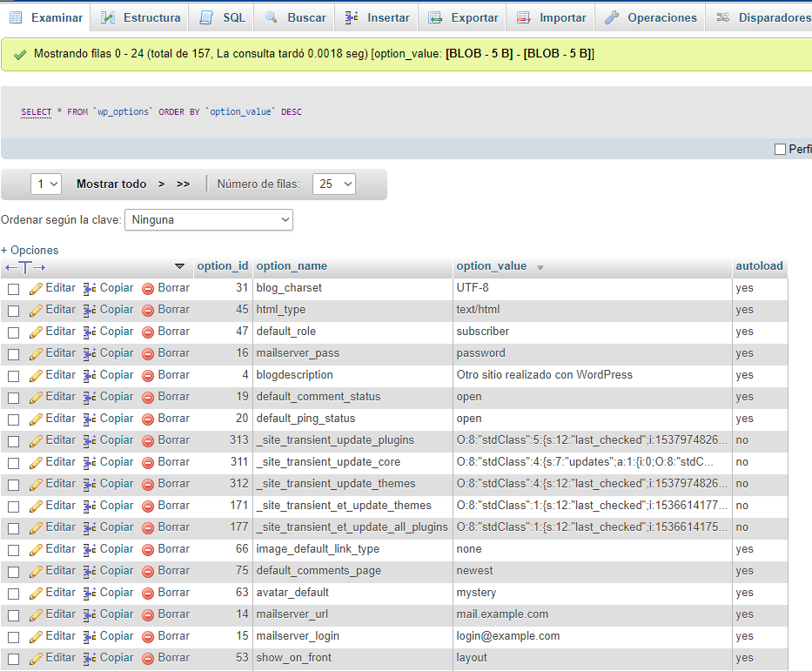This screenshot has width=812, height=671.
Task: Select the blogdescription row checkbox
Action: (x=13, y=376)
